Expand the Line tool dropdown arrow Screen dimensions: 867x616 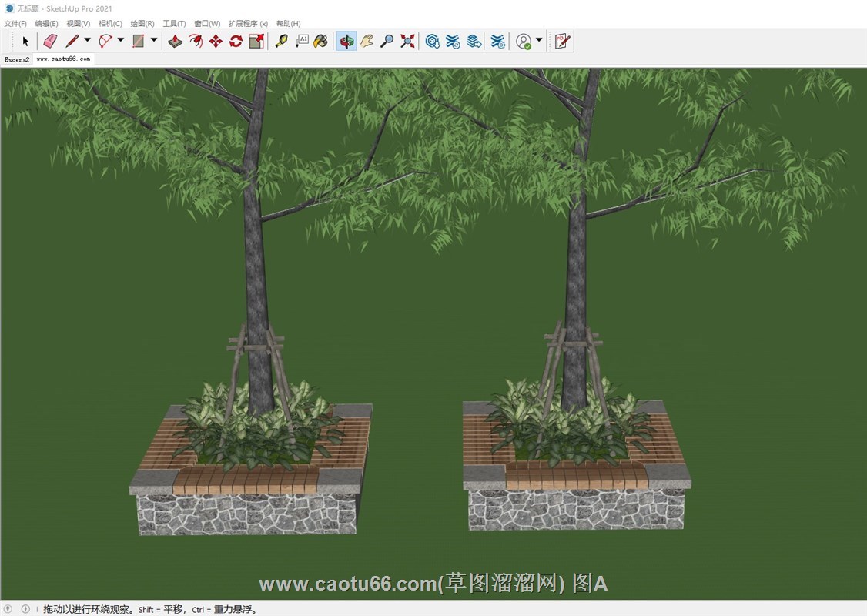click(87, 41)
